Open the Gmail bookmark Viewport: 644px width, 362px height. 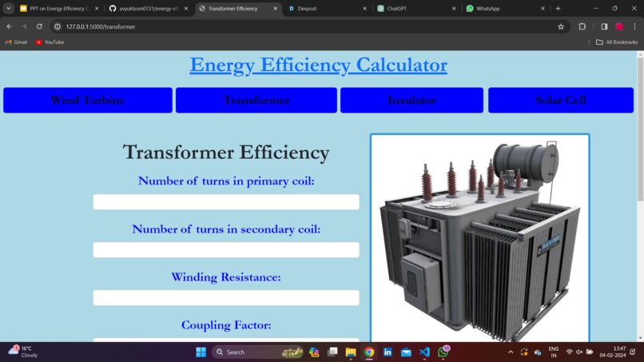click(x=16, y=42)
